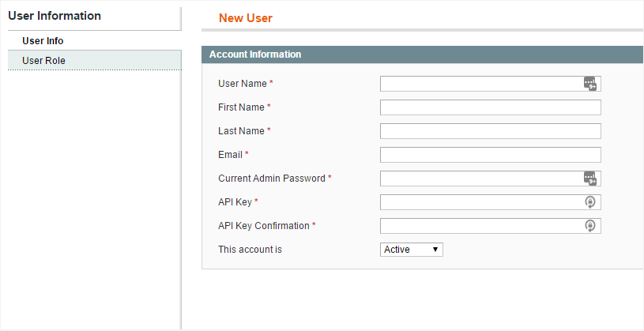The height and width of the screenshot is (331, 644).
Task: Click the API Key Confirmation label text
Action: coord(264,226)
